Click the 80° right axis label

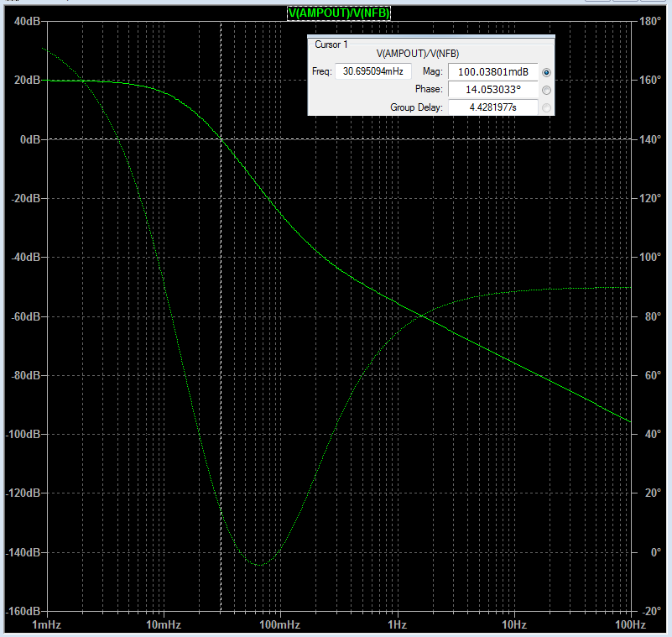(653, 316)
